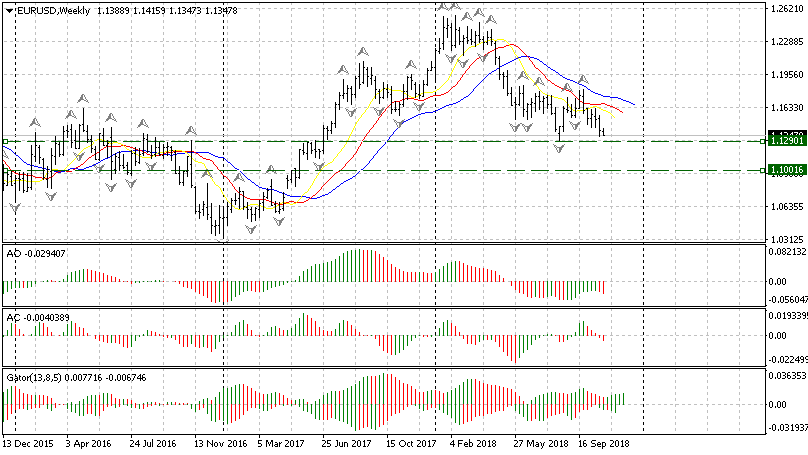
Task: Click the 4 Feb 2018 date label
Action: pos(473,442)
